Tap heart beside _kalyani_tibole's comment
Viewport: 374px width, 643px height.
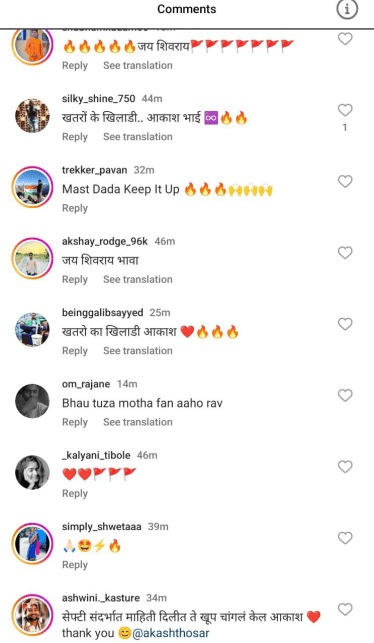point(345,467)
